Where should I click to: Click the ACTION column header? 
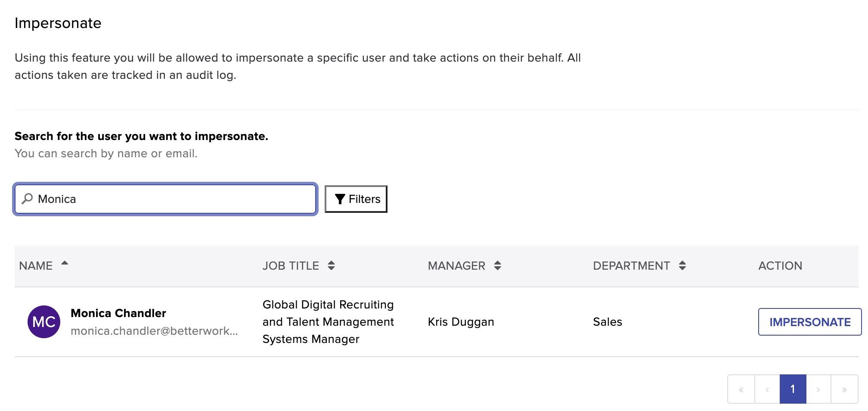tap(780, 266)
